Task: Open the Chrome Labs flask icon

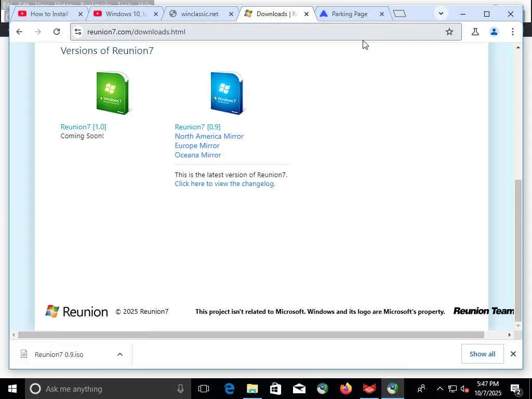Action: pyautogui.click(x=475, y=32)
